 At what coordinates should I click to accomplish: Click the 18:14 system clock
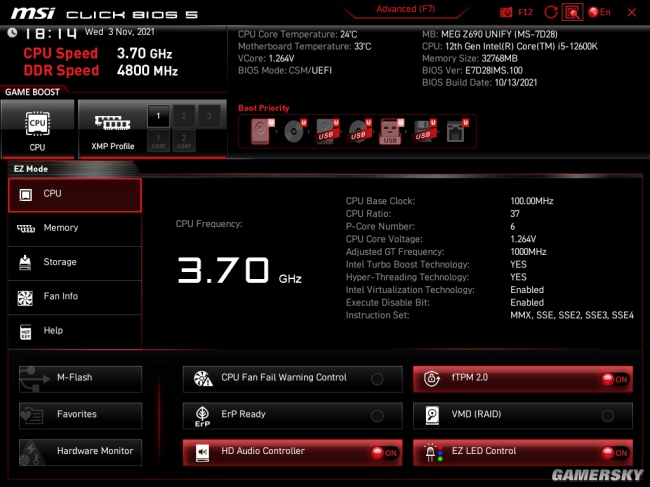(51, 33)
